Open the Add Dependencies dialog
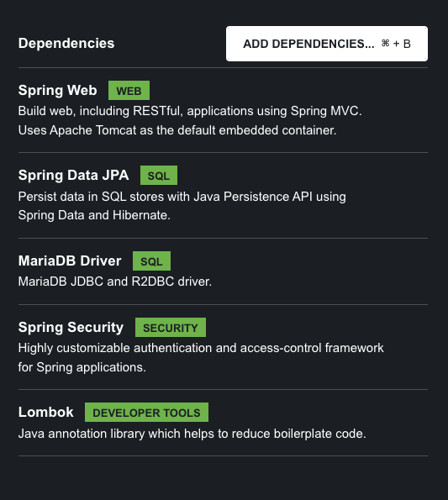Viewport: 448px width, 500px height. (327, 44)
